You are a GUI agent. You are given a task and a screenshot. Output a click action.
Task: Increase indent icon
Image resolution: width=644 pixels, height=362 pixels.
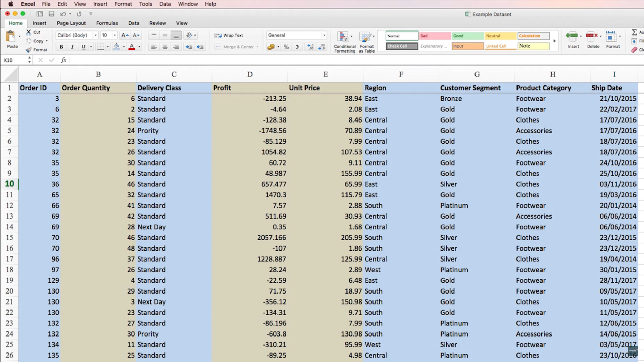coord(200,47)
